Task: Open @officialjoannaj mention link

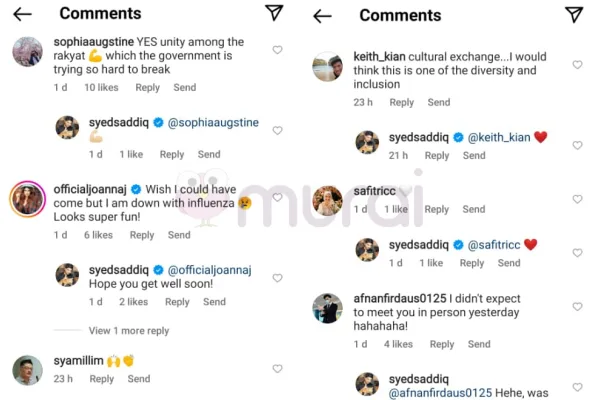Action: pos(208,270)
